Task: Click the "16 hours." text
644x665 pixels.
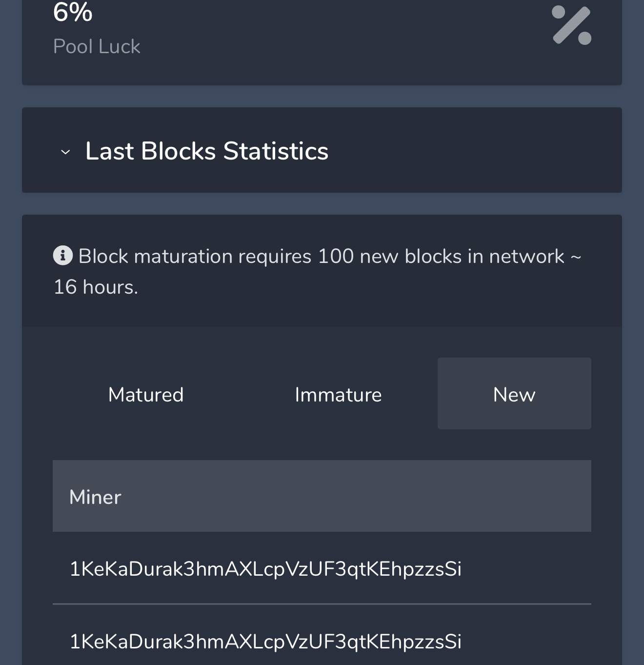Action: tap(96, 287)
